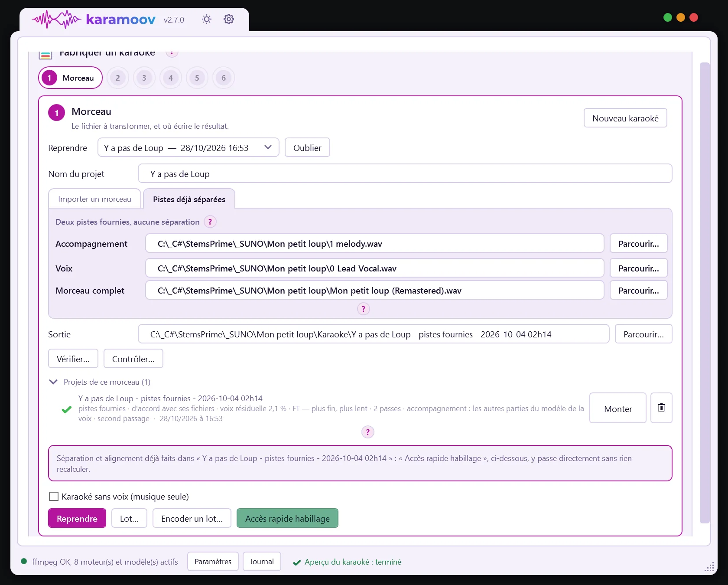Click into the Sortie path field
Image resolution: width=728 pixels, height=585 pixels.
(374, 334)
